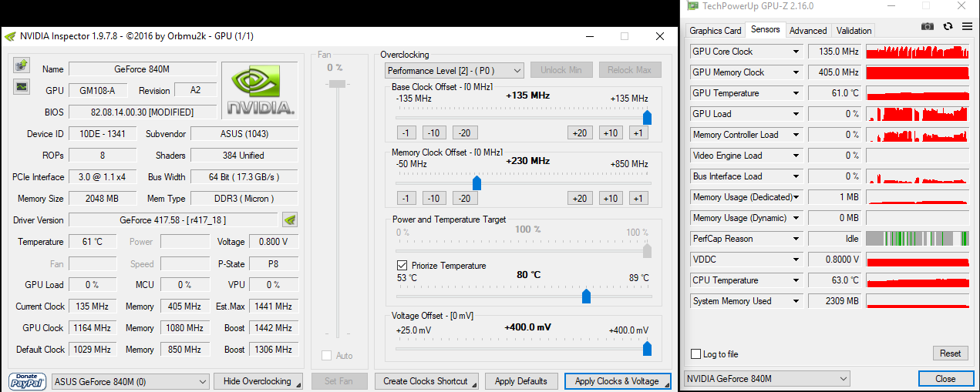Expand the VDDC sensor dropdown
The height and width of the screenshot is (392, 980).
click(x=796, y=260)
